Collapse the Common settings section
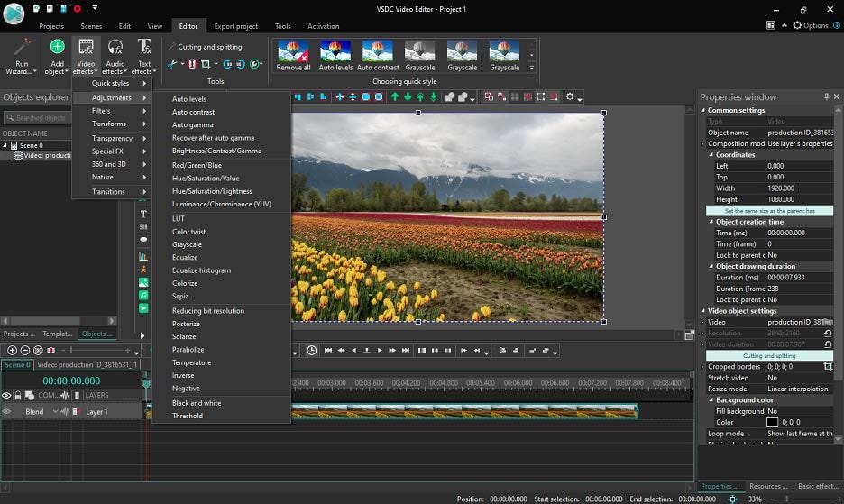Viewport: 844px width, 504px height. point(703,110)
